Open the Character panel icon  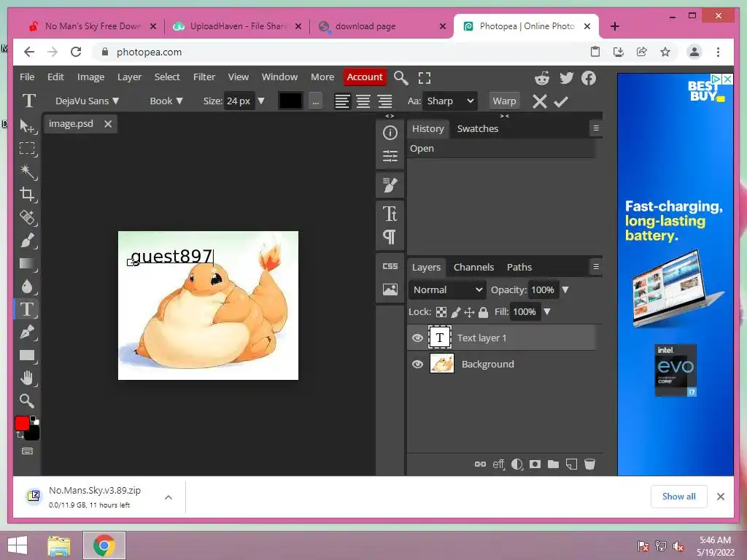tap(390, 214)
